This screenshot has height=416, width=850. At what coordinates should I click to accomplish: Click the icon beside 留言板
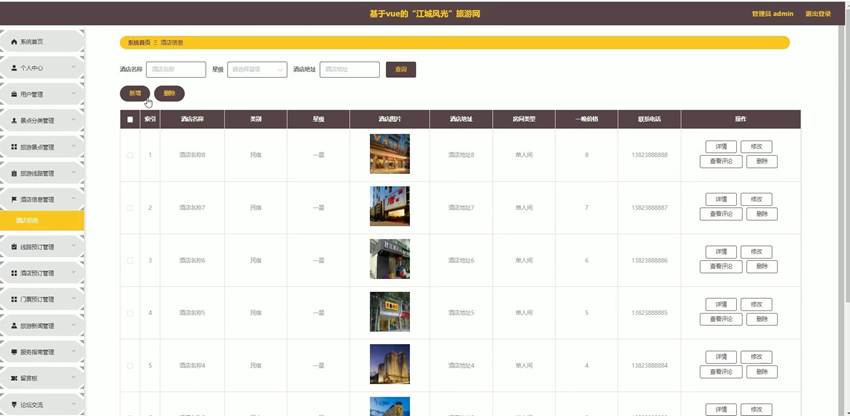(x=14, y=378)
